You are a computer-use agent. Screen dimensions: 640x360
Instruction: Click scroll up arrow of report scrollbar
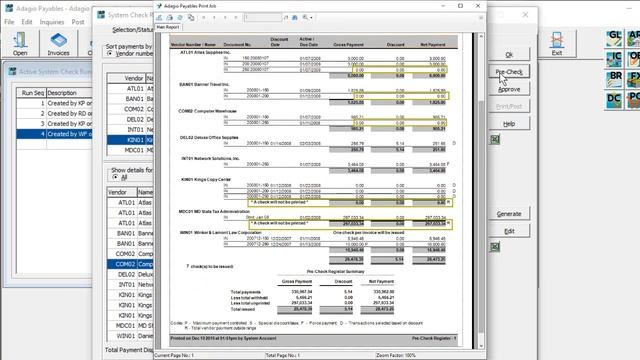point(481,36)
